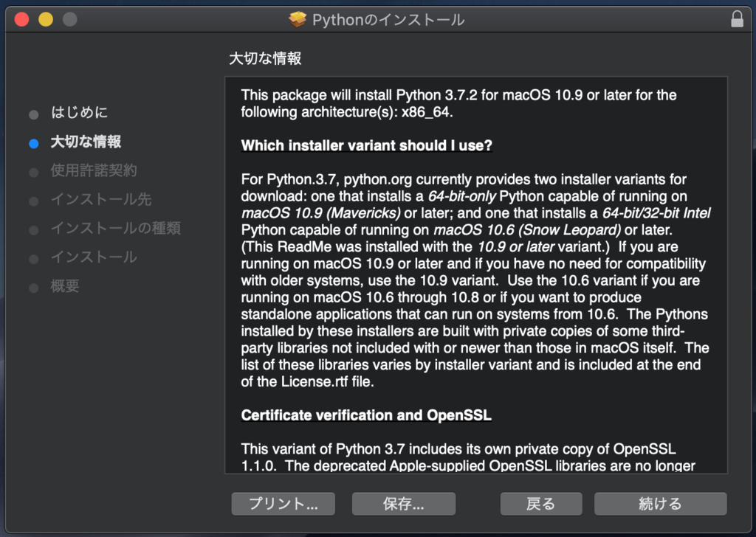Select the blue step indicator beside 大切な情報

33,143
